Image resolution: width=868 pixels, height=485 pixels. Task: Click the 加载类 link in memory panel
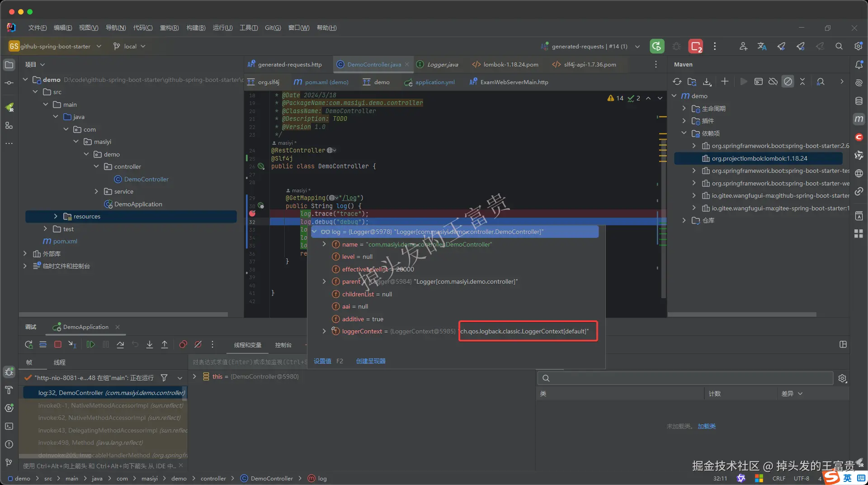click(707, 426)
